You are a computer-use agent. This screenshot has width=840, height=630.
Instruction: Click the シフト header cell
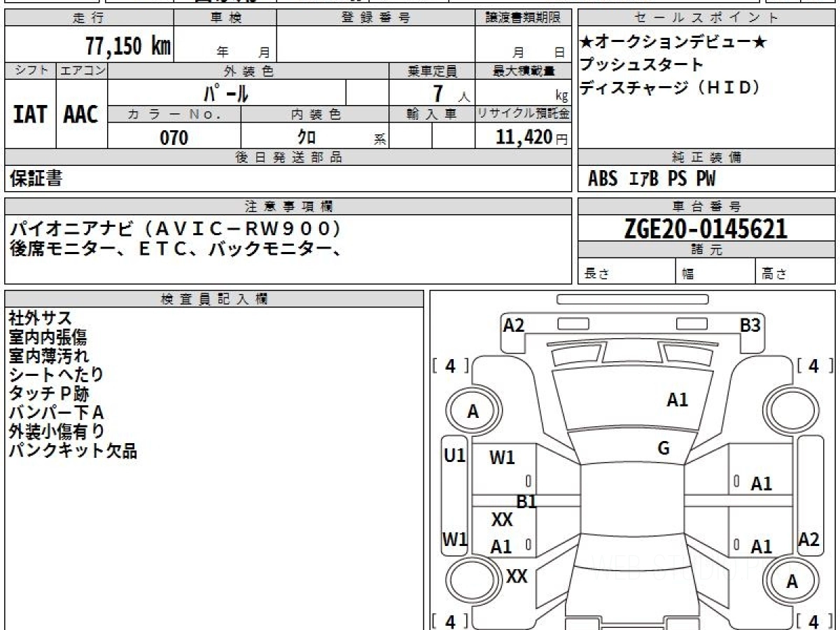30,71
